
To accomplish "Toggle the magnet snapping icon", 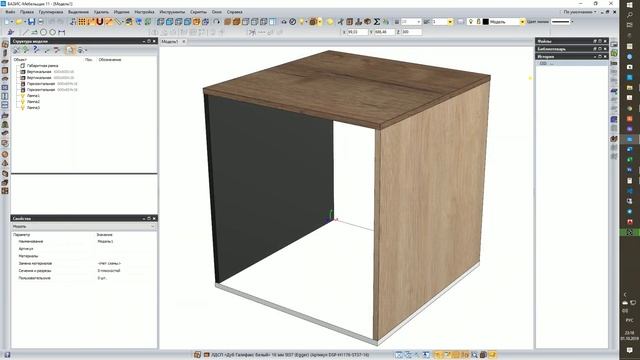I will (100, 22).
